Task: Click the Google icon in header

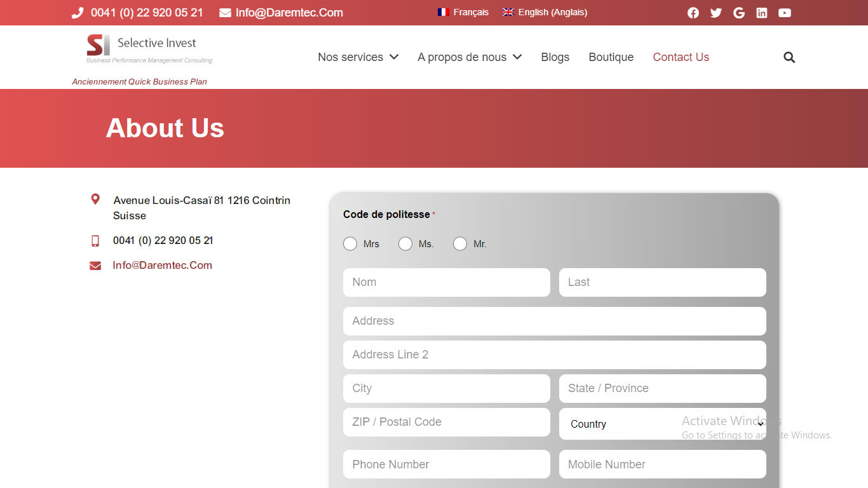Action: coord(739,13)
